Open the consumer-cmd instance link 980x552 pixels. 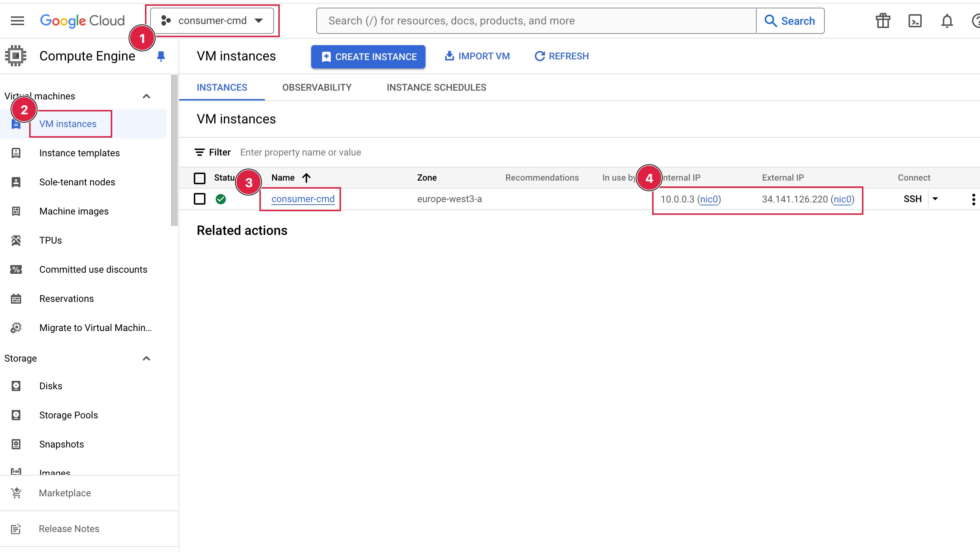click(x=303, y=199)
